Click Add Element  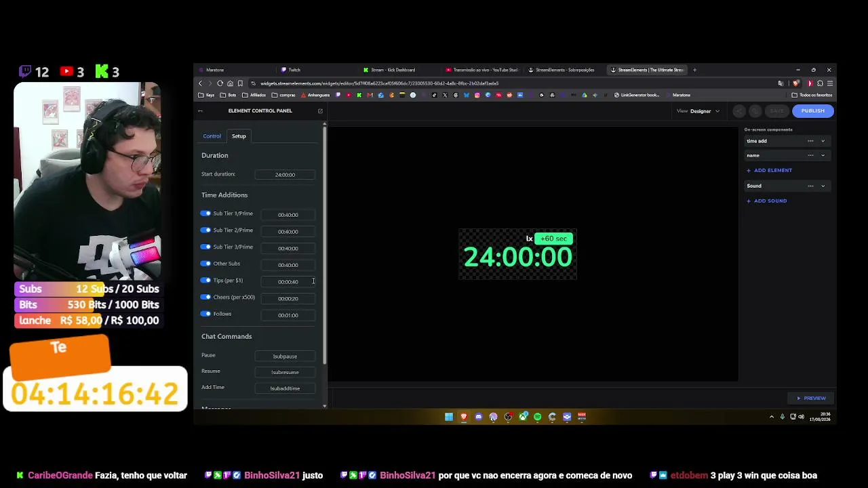tap(769, 170)
